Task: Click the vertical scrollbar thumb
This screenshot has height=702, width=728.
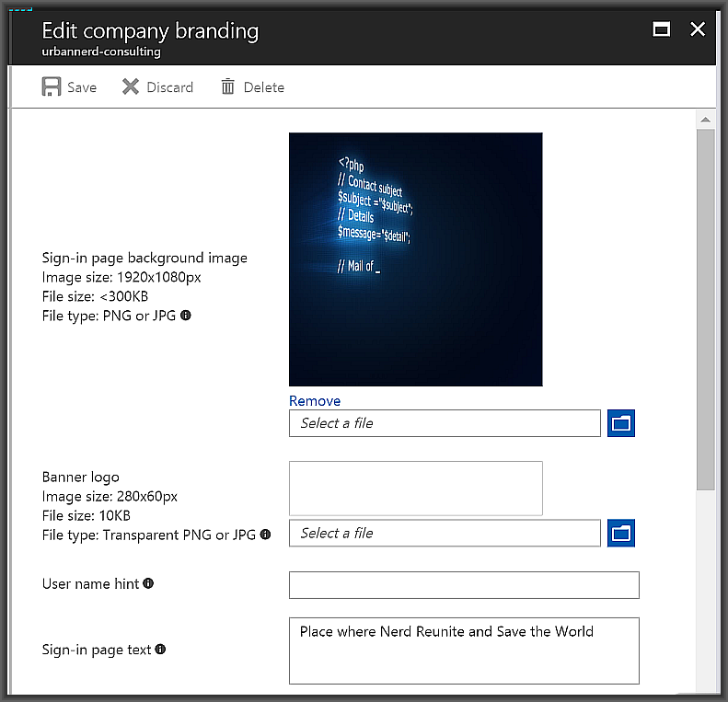Action: point(705,309)
